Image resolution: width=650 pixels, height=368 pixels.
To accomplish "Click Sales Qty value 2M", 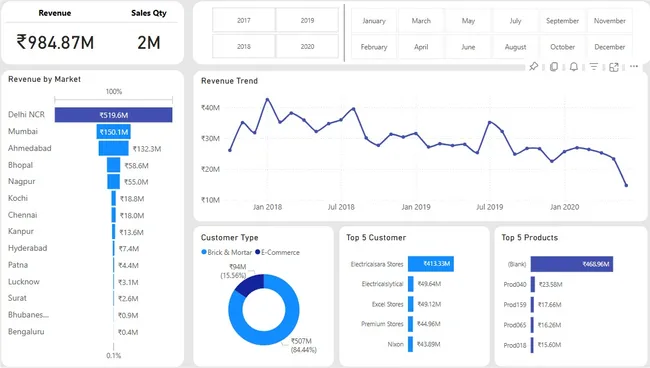I will pos(148,42).
